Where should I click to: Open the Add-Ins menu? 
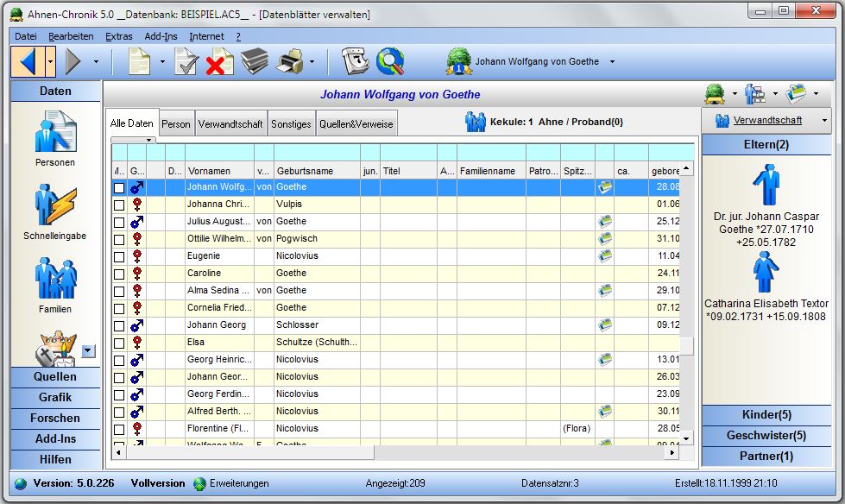(x=161, y=36)
